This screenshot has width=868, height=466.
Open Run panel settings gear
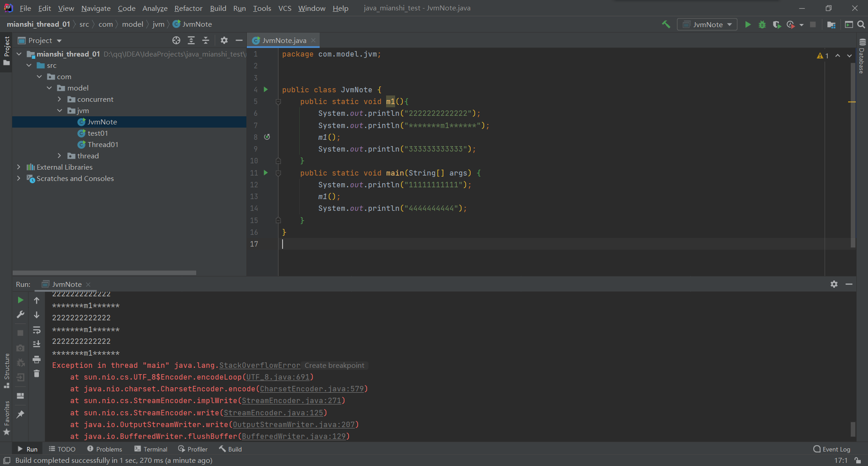[834, 284]
